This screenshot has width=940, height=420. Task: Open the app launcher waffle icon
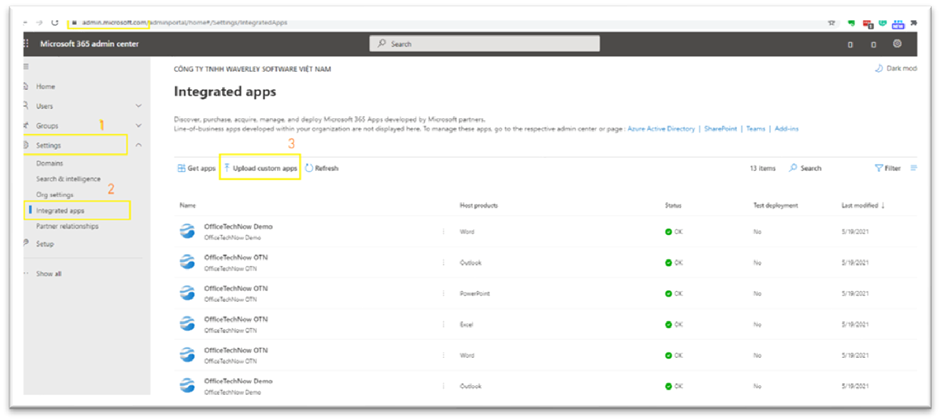tap(26, 44)
